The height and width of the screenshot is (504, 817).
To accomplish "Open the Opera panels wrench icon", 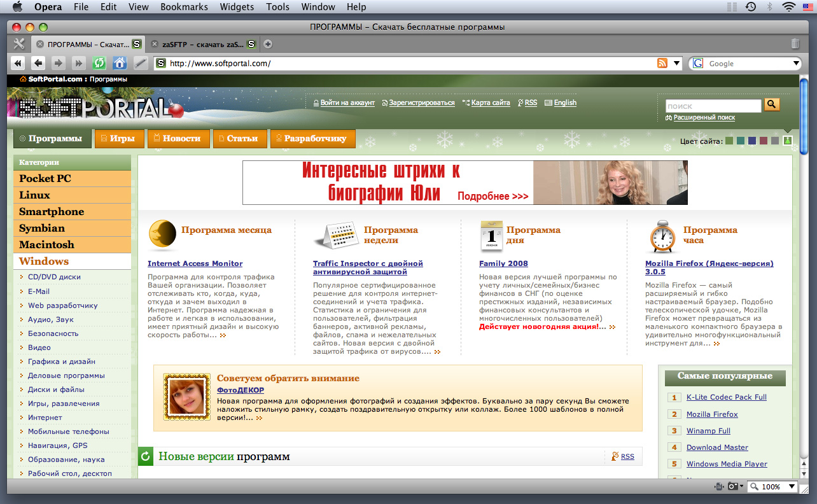I will point(18,44).
